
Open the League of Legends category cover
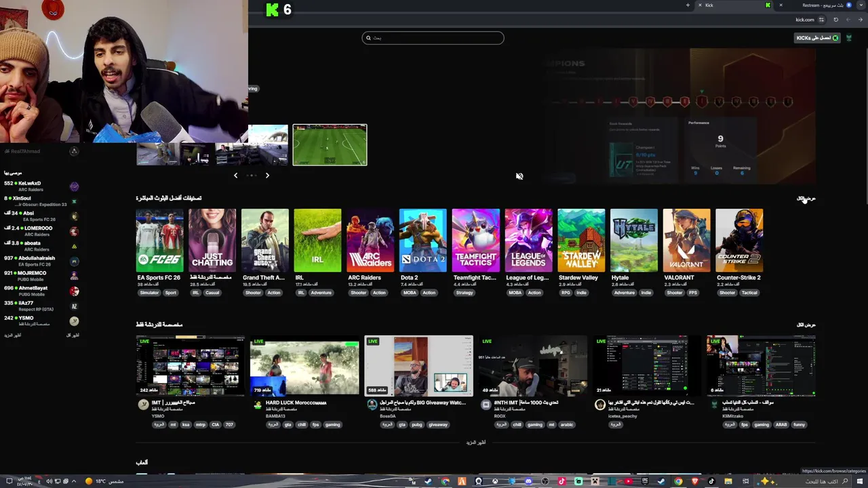[529, 240]
